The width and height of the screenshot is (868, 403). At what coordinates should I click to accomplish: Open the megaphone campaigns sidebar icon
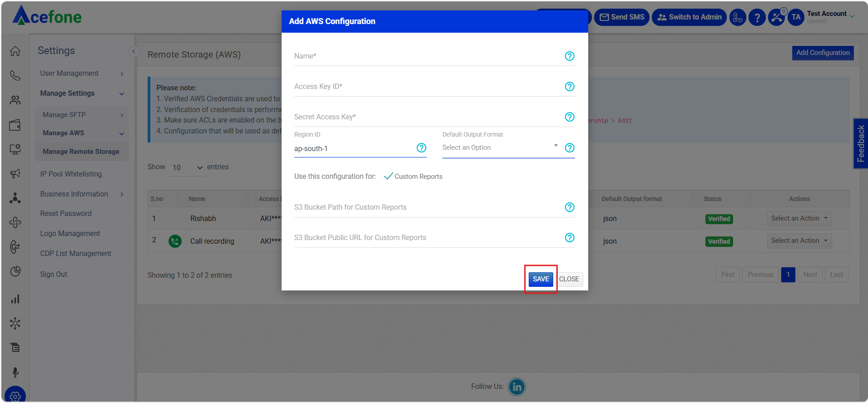click(15, 173)
